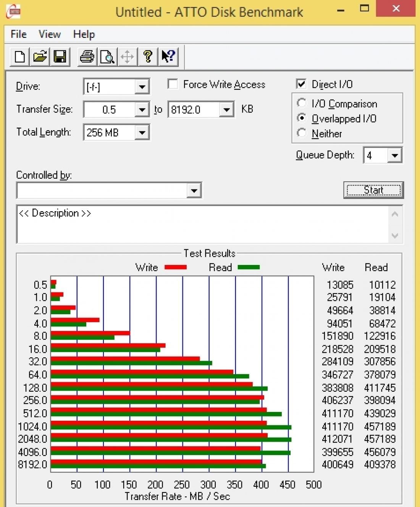
Task: Click the Description scroll up arrow
Action: tap(395, 214)
